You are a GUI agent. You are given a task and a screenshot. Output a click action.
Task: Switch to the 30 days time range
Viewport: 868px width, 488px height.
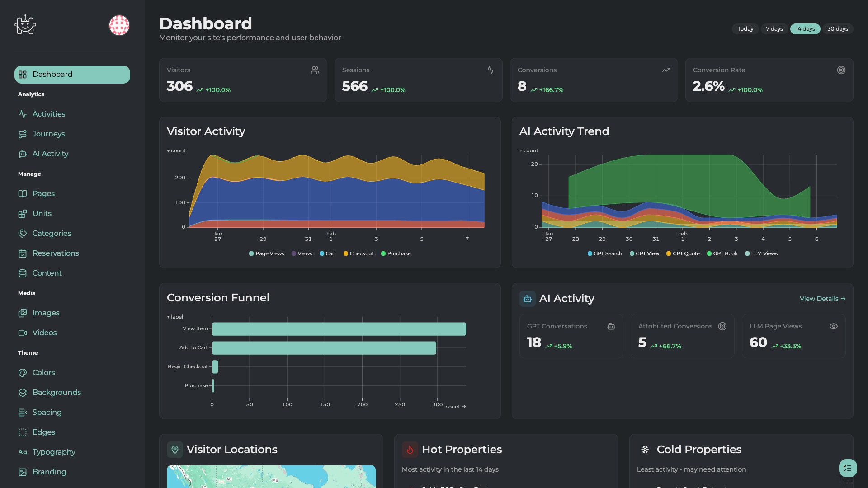coord(838,28)
